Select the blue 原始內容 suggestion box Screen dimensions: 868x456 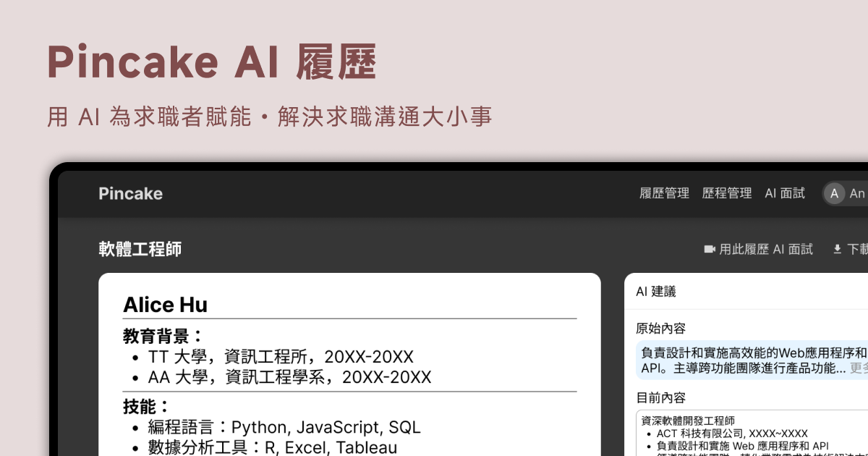tap(745, 360)
